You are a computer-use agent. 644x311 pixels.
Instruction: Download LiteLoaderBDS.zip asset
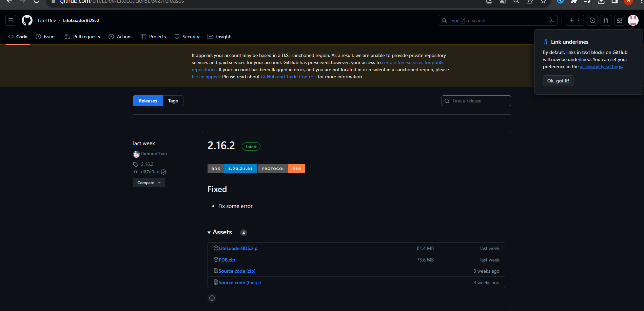(x=238, y=248)
